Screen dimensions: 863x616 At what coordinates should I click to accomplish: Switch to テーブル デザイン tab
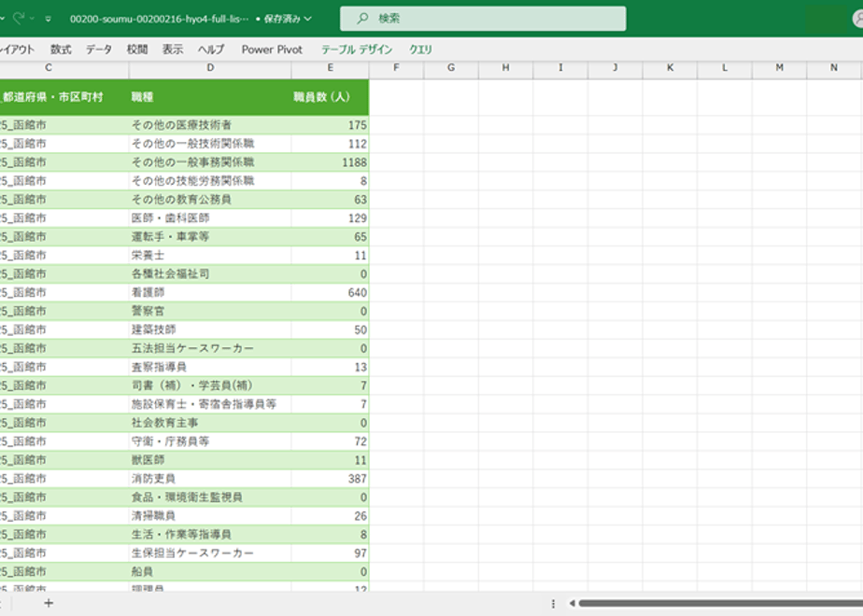click(357, 49)
